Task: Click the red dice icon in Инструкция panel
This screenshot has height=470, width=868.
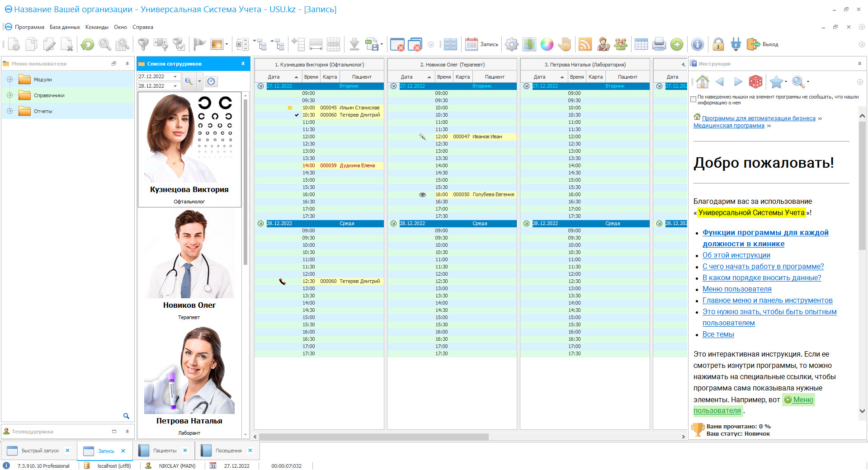Action: coord(755,82)
